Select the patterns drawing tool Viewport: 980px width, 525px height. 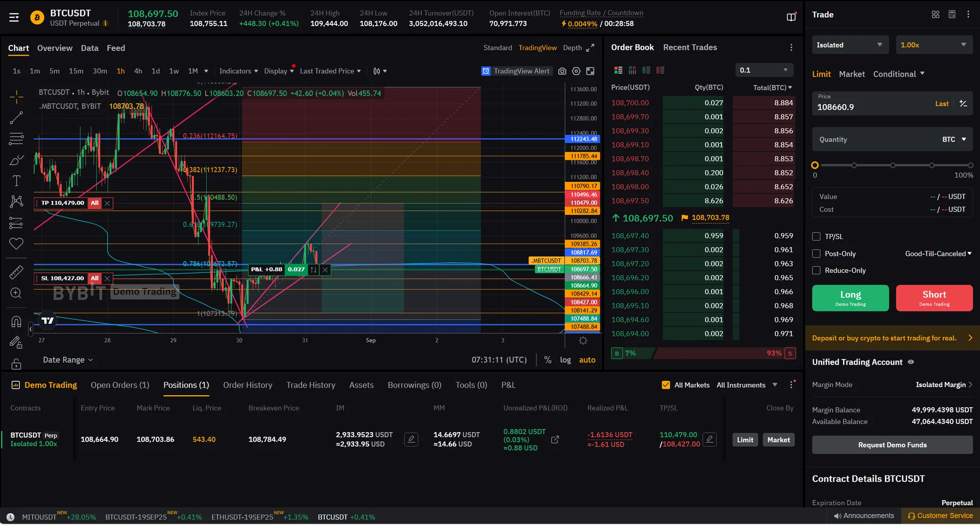point(16,201)
